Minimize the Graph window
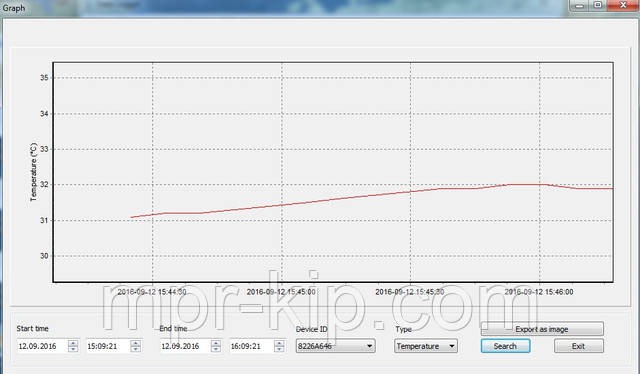 (x=579, y=5)
